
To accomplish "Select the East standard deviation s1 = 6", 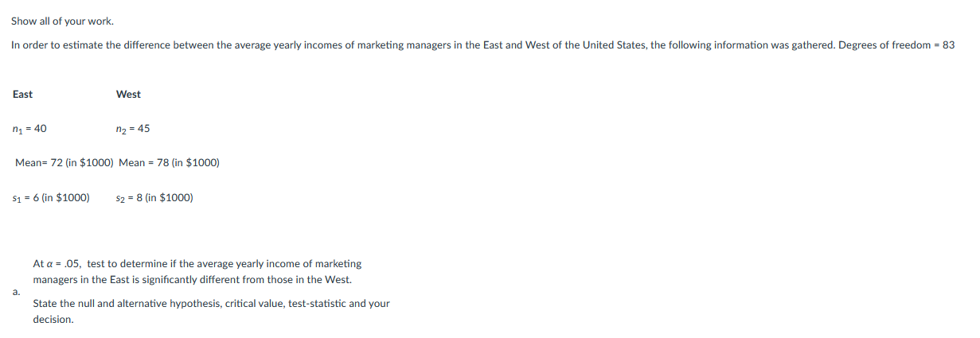I will pyautogui.click(x=51, y=198).
